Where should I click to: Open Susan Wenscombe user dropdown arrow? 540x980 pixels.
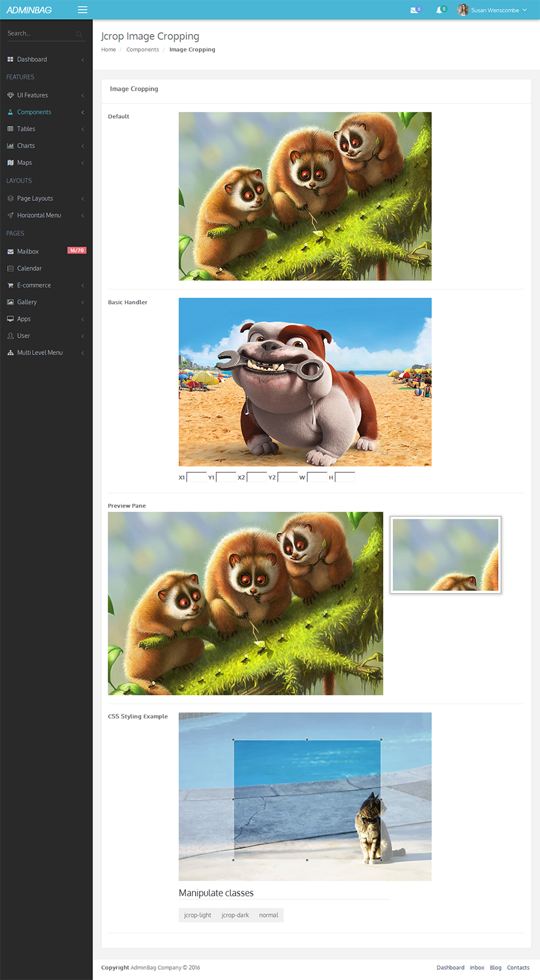click(x=524, y=10)
